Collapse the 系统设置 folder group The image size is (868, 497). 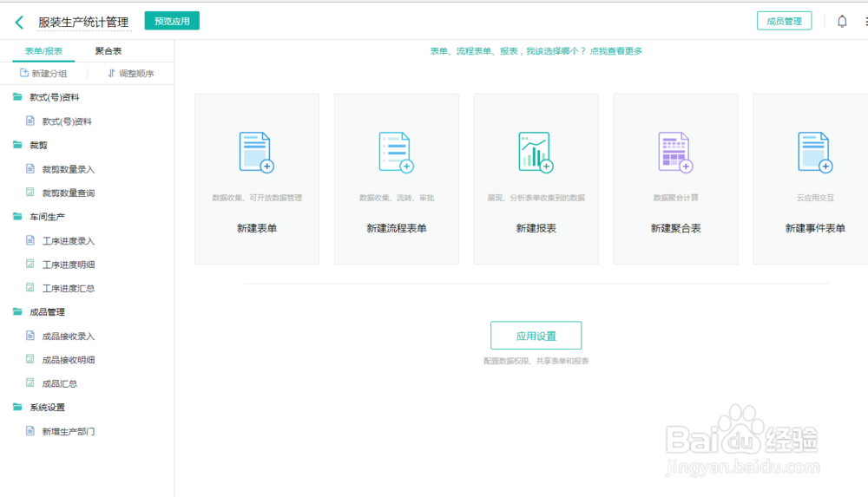tap(17, 407)
